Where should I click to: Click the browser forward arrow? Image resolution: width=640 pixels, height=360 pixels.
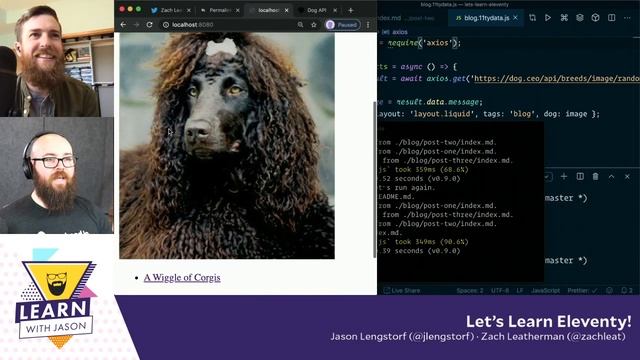136,25
